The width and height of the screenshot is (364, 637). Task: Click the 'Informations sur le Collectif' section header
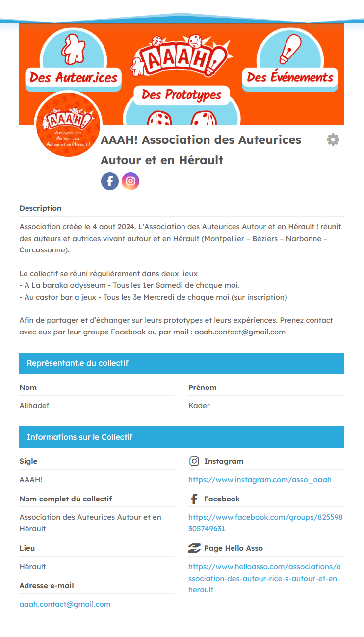pos(182,437)
